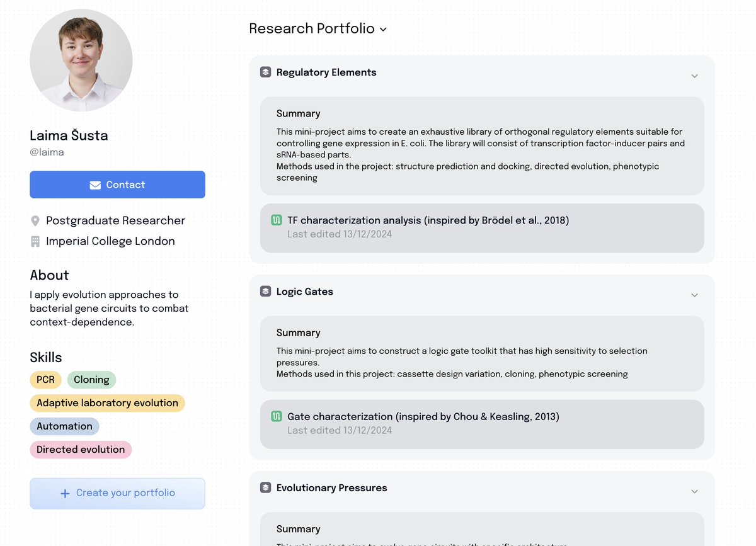
Task: Click the green notebook icon for TF characterization
Action: click(277, 220)
